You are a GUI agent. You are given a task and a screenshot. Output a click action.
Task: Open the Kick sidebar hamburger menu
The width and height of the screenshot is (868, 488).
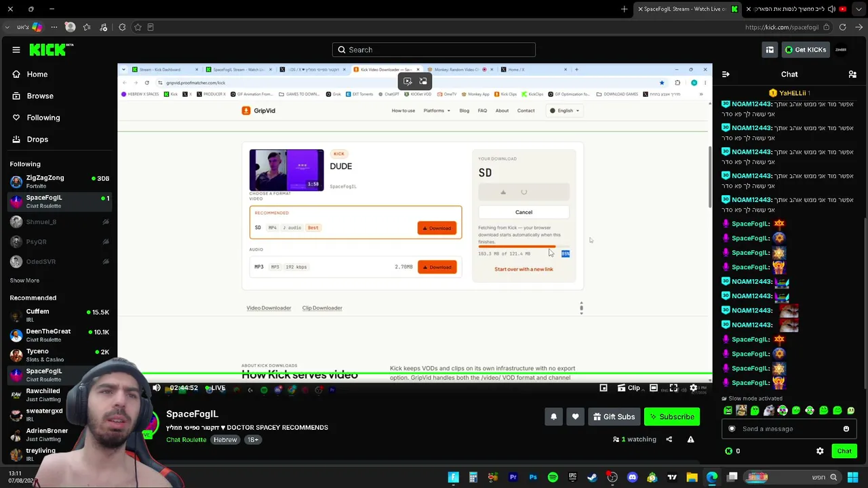coord(16,49)
